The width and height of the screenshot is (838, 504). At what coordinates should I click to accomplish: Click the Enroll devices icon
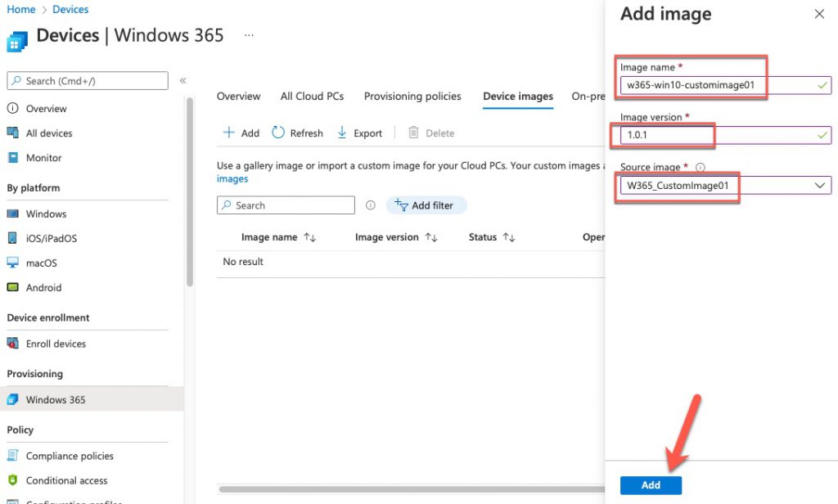pyautogui.click(x=12, y=343)
